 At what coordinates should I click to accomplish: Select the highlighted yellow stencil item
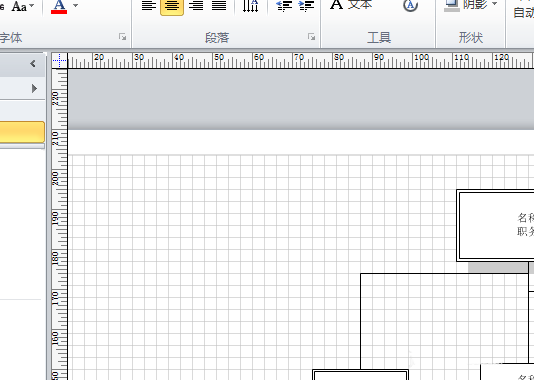pyautogui.click(x=22, y=132)
